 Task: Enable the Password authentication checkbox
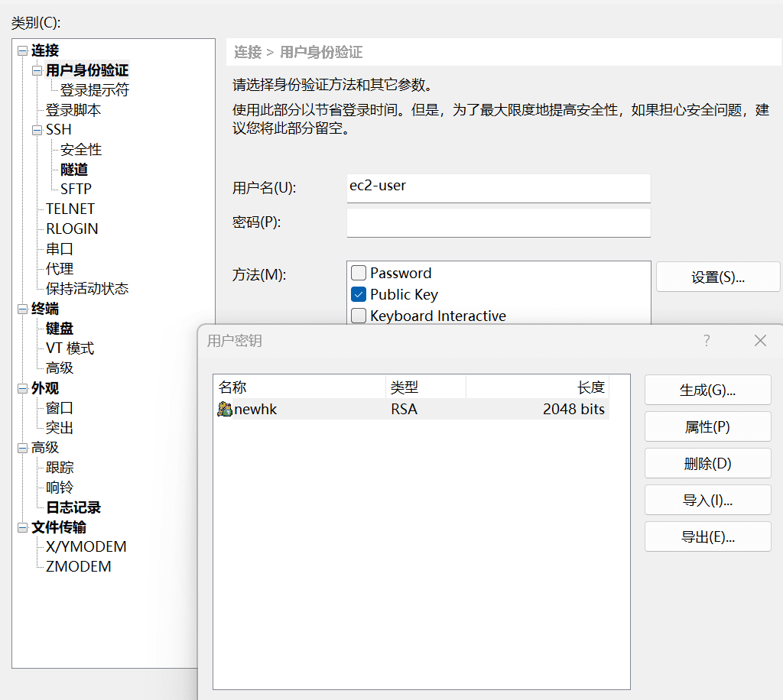coord(358,272)
